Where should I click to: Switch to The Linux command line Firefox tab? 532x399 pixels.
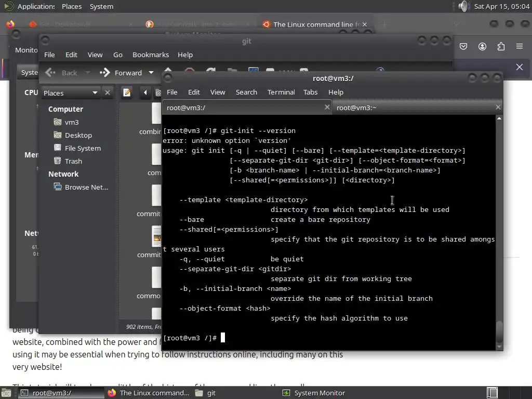315,24
